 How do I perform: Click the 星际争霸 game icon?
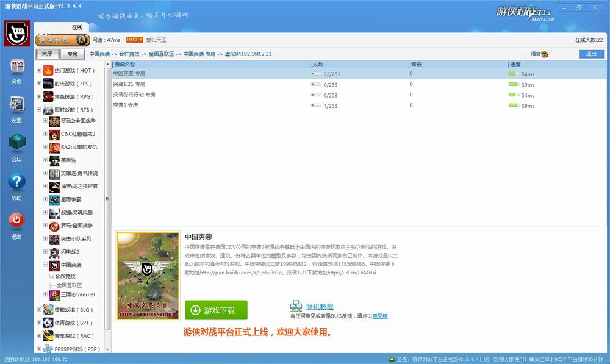click(x=54, y=200)
